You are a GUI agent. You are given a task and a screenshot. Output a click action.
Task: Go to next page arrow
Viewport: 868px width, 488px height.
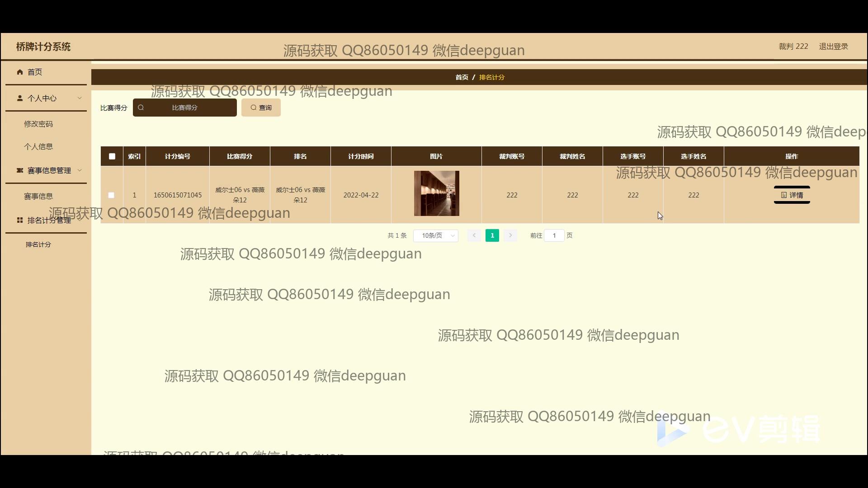510,235
